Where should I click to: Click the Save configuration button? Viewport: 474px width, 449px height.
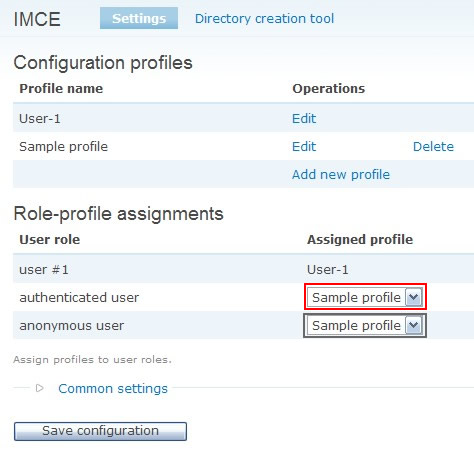[100, 431]
